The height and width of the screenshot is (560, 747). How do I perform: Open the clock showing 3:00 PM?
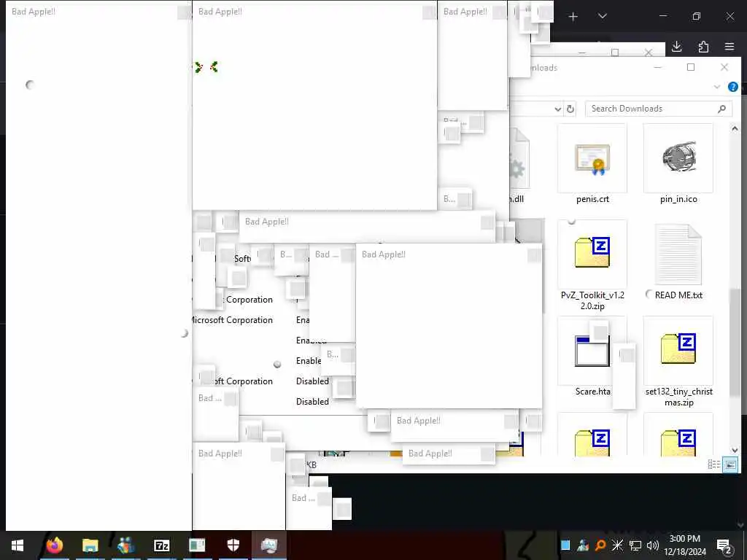[684, 545]
